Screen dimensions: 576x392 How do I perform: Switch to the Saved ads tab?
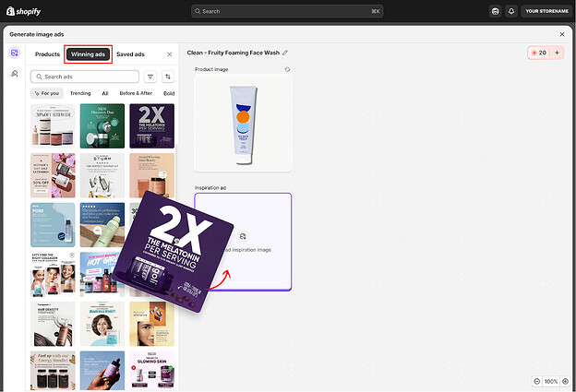[x=130, y=54]
